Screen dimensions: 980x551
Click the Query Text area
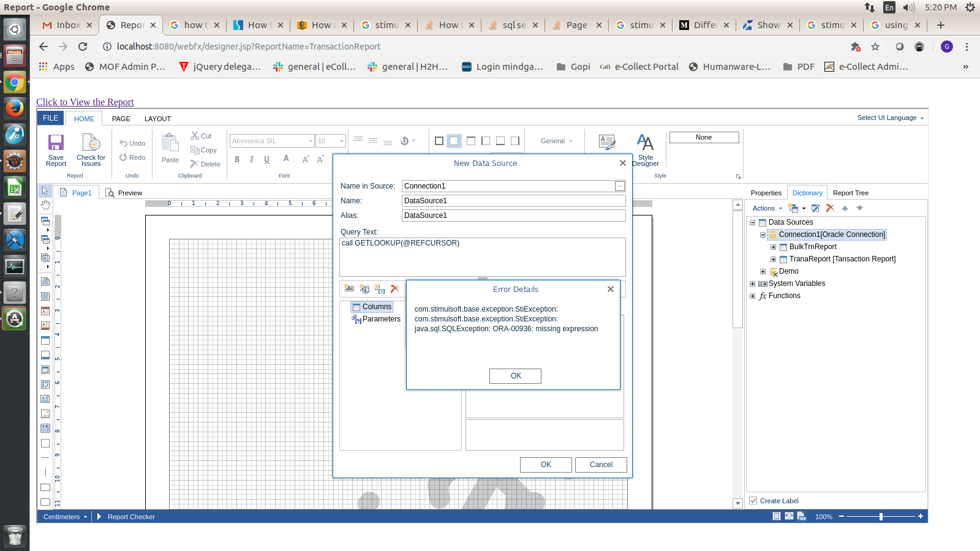click(x=483, y=257)
